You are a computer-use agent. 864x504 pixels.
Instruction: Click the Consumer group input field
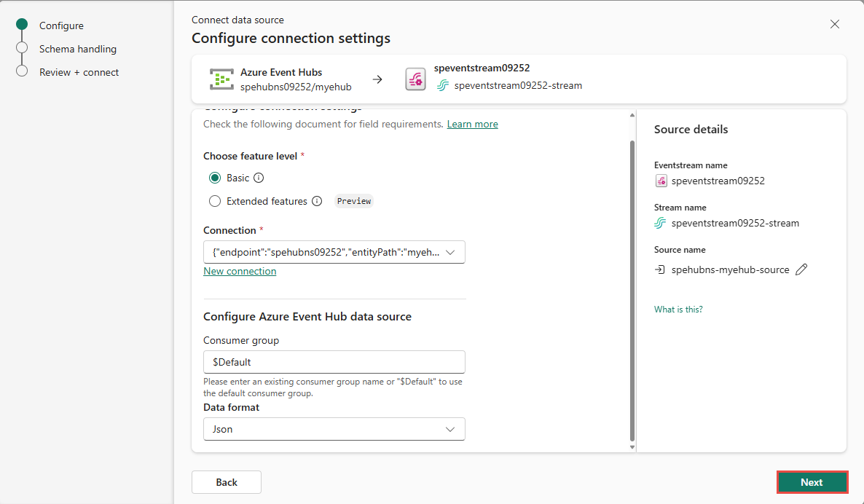point(334,362)
